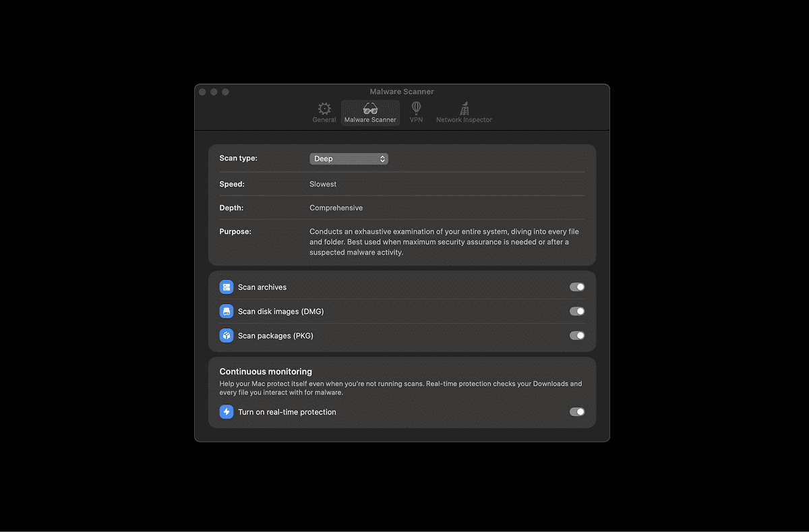Screen dimensions: 809x532
Task: Toggle the Scan disk images (DMG) switch
Action: (x=576, y=312)
